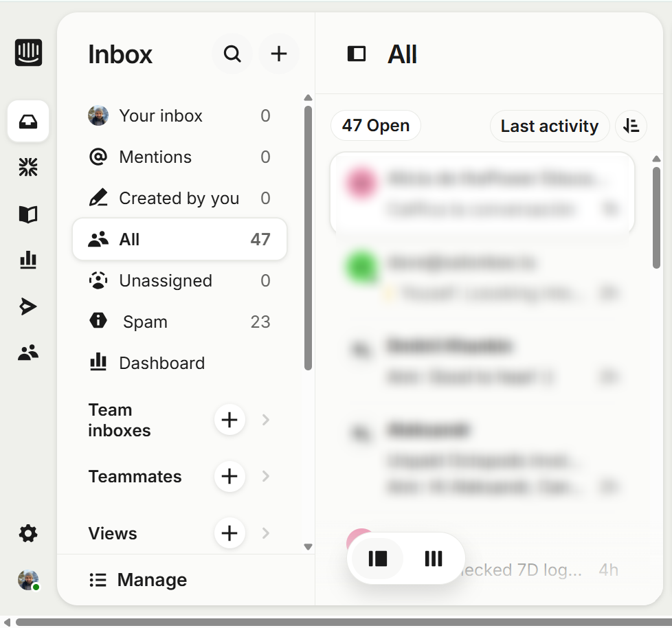Image resolution: width=672 pixels, height=628 pixels.
Task: Switch to split conversation view layout
Action: 378,559
